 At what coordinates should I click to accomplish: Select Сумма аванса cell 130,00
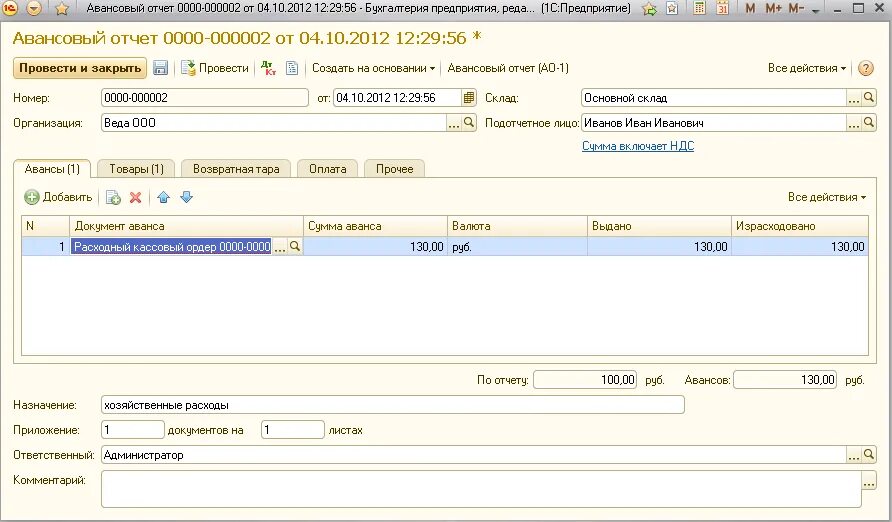375,247
